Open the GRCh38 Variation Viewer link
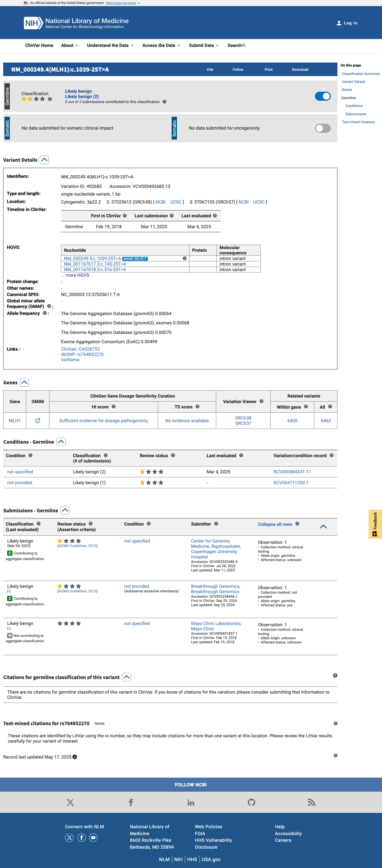Image resolution: width=382 pixels, height=868 pixels. coord(243,418)
